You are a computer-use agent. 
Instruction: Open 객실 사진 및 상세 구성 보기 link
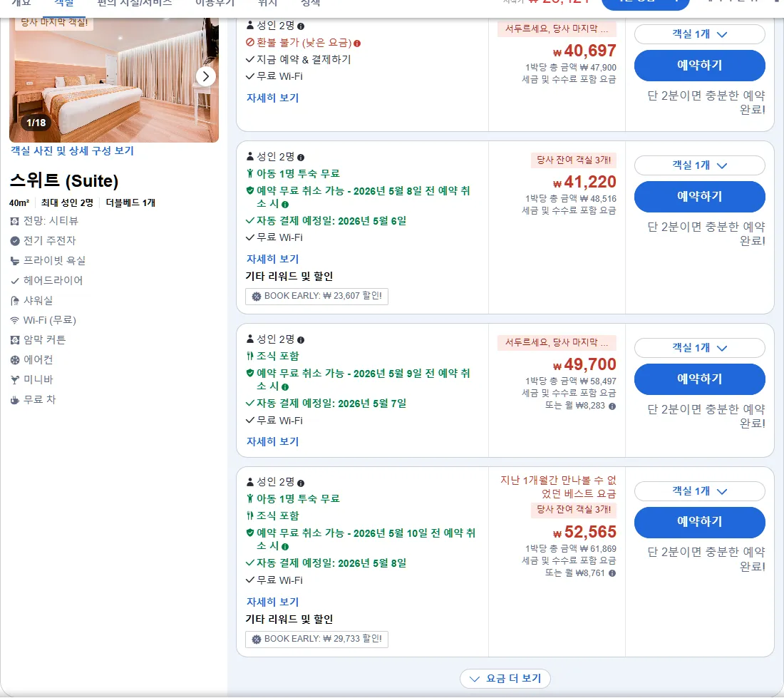[73, 150]
